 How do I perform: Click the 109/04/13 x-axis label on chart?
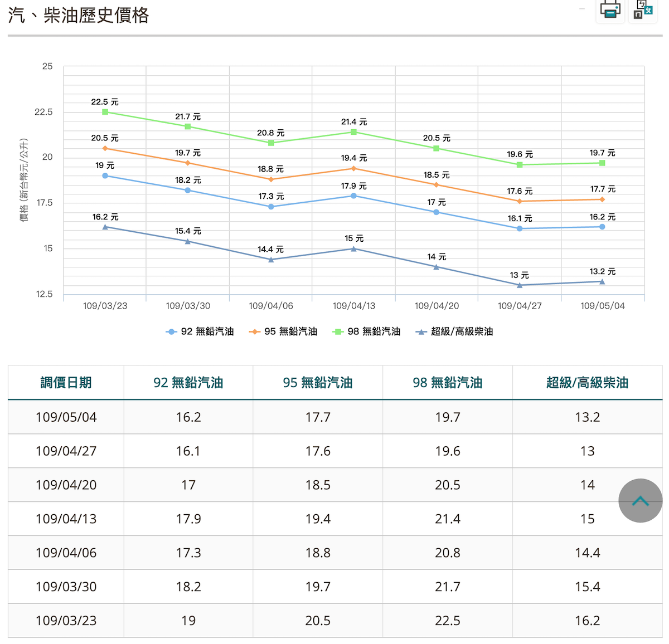coord(353,306)
